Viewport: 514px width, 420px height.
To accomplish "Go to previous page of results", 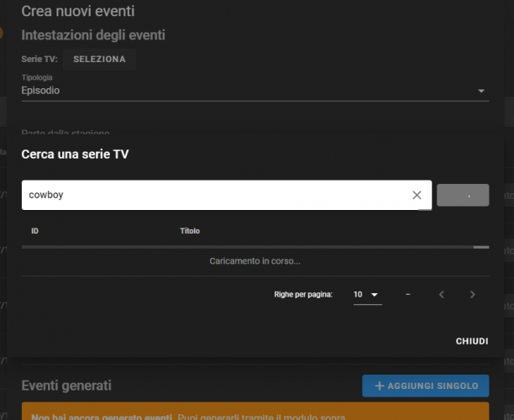I will [x=442, y=295].
